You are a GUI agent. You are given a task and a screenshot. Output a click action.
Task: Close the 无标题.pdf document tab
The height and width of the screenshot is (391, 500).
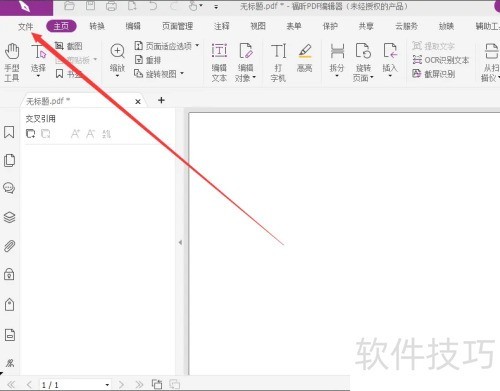point(138,102)
